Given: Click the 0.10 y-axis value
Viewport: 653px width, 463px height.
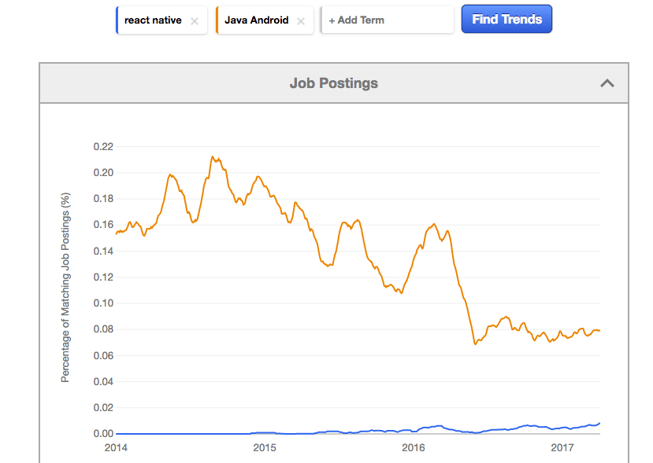Looking at the screenshot, I should pos(101,303).
